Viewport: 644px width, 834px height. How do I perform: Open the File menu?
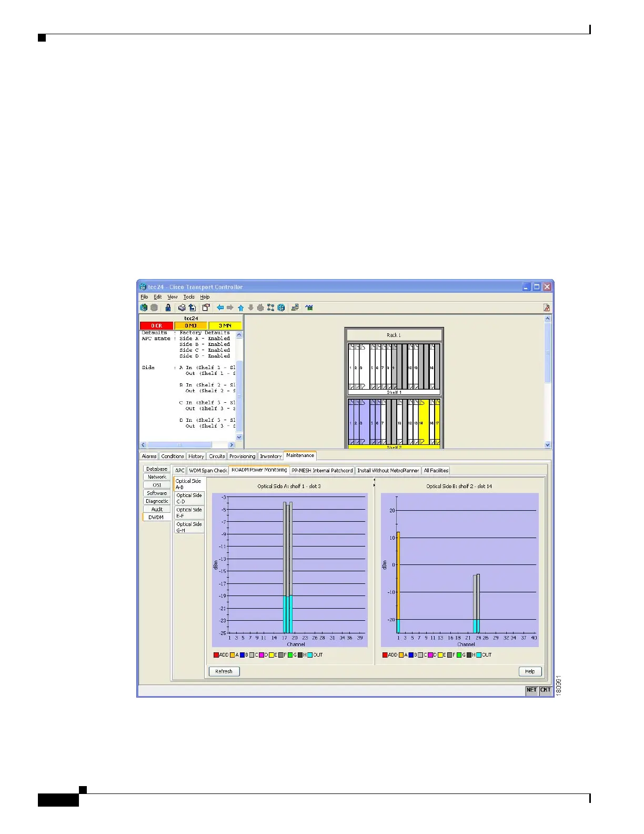click(144, 297)
